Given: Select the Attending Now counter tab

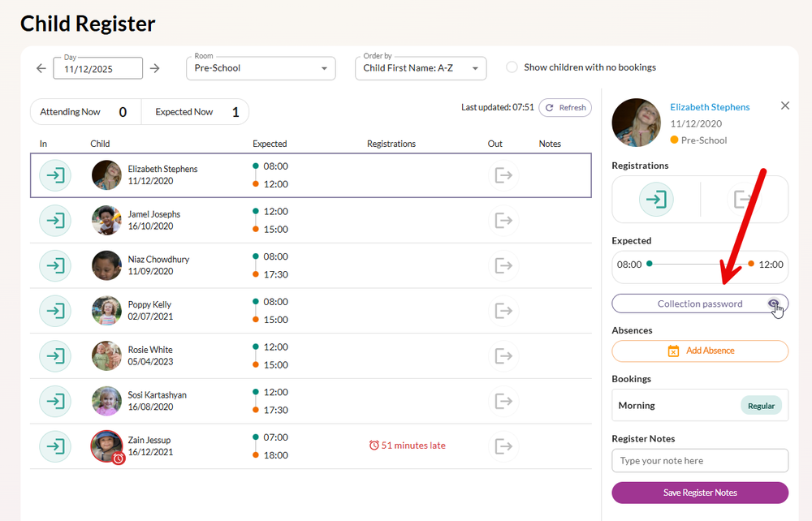Looking at the screenshot, I should [85, 112].
